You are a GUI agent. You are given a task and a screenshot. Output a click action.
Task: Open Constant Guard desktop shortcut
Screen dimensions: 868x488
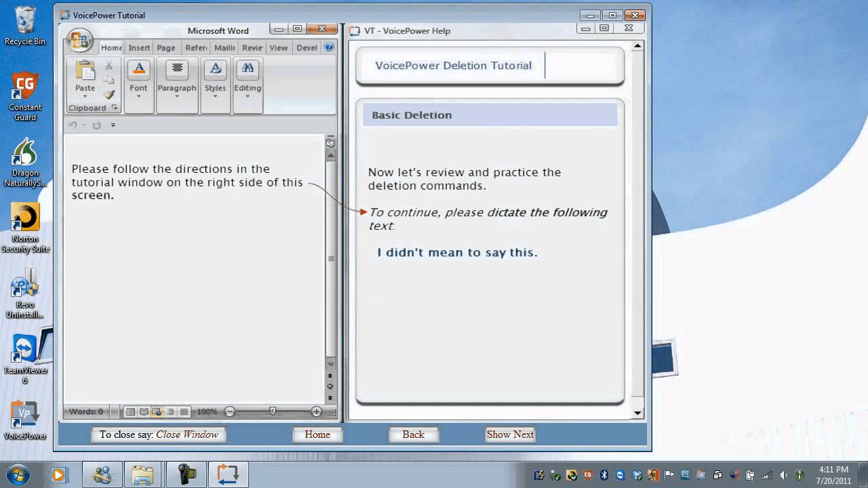pyautogui.click(x=25, y=96)
